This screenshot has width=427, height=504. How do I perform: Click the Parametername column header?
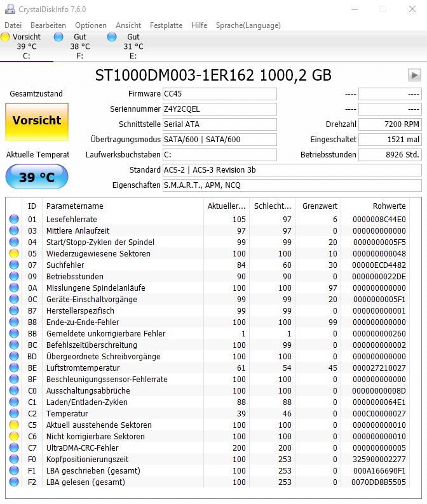click(123, 206)
